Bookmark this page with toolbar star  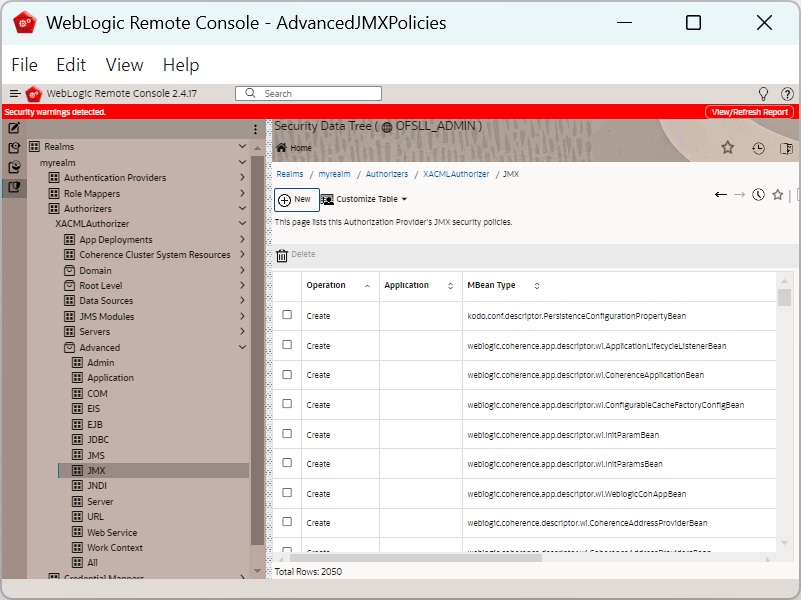pyautogui.click(x=778, y=194)
